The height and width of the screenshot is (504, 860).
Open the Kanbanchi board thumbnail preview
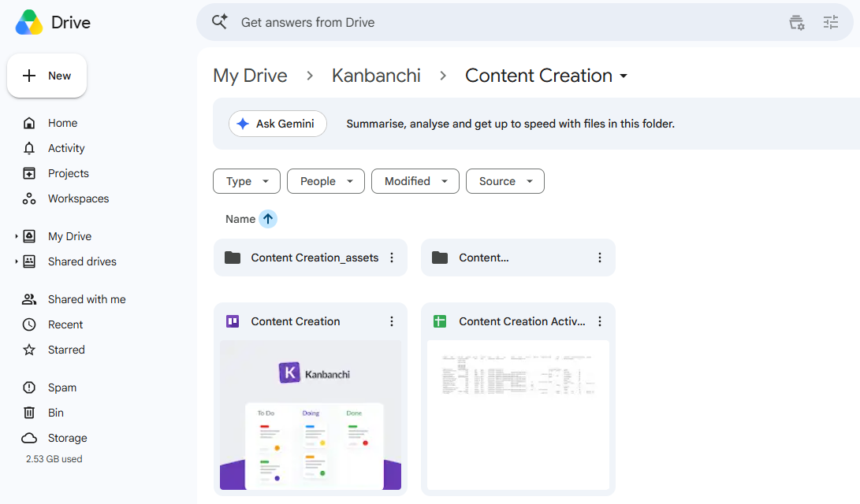click(311, 415)
